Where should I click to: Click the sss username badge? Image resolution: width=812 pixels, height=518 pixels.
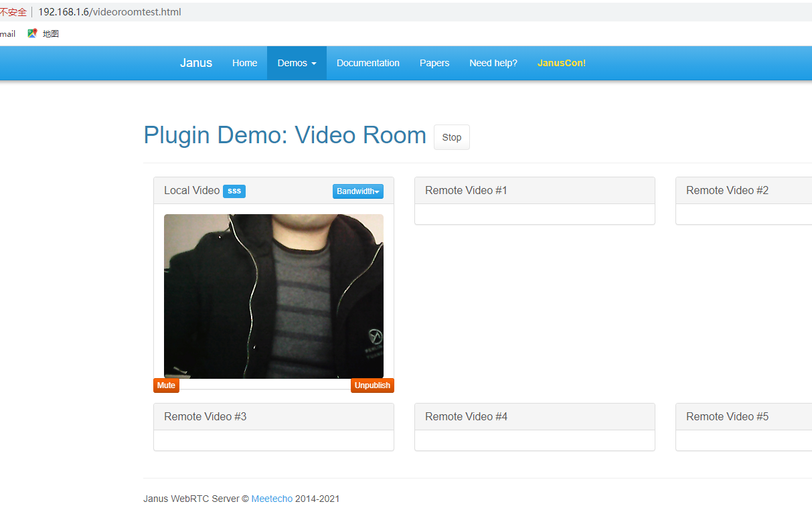pyautogui.click(x=234, y=191)
